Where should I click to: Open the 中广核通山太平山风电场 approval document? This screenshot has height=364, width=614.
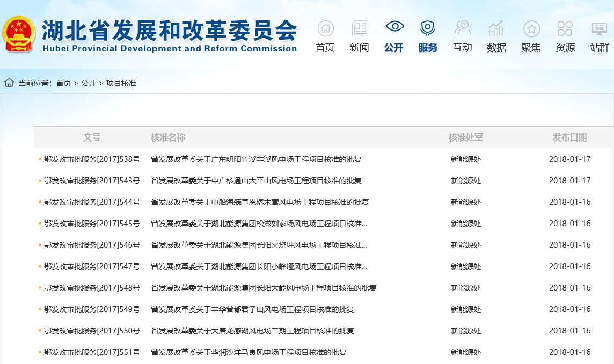pyautogui.click(x=256, y=181)
